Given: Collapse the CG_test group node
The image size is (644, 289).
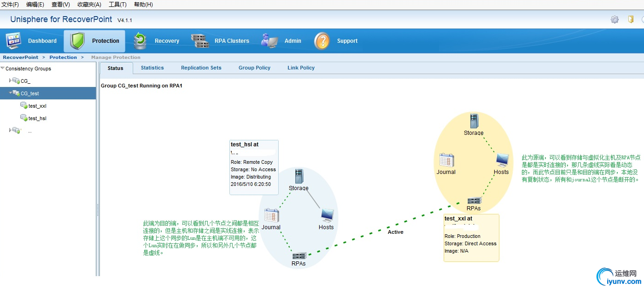Looking at the screenshot, I should (10, 93).
